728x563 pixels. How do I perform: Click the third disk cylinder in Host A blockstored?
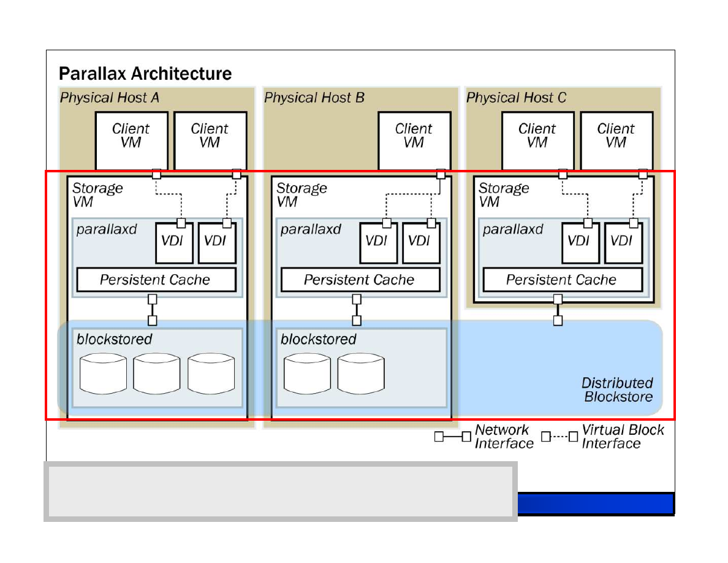tap(211, 374)
